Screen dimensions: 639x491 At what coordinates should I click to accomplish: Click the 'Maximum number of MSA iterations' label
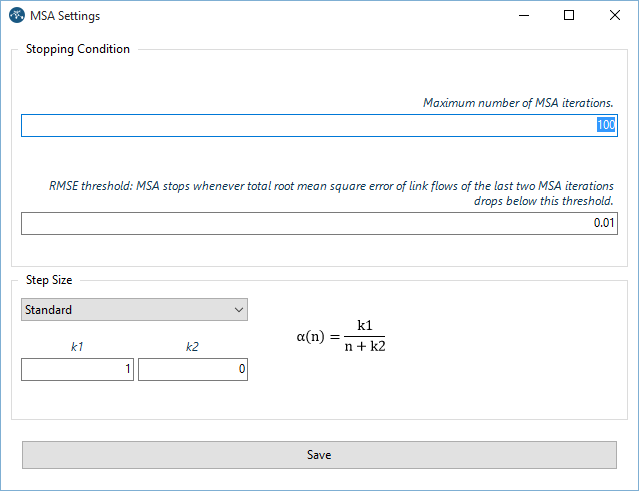[517, 103]
